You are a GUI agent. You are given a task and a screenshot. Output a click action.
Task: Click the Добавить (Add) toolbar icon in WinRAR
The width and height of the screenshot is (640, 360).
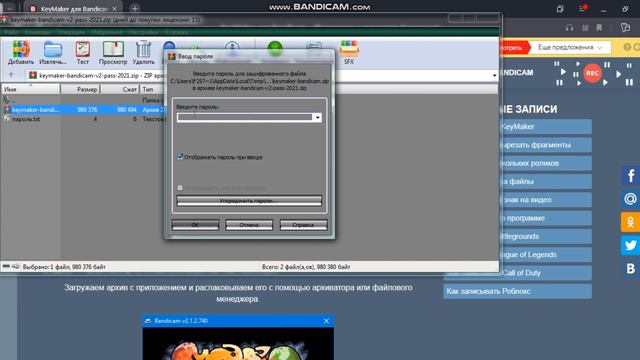21,52
